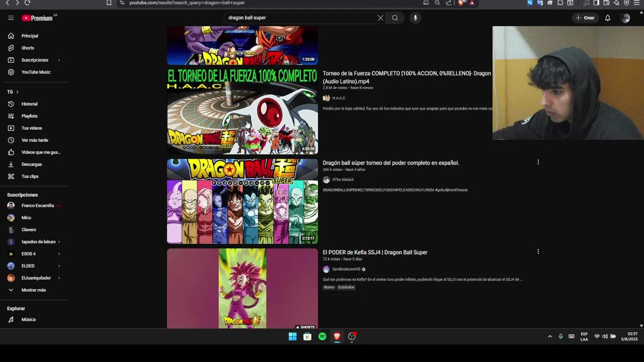Open the XThe AlexisX channel link
This screenshot has width=644, height=362.
343,179
